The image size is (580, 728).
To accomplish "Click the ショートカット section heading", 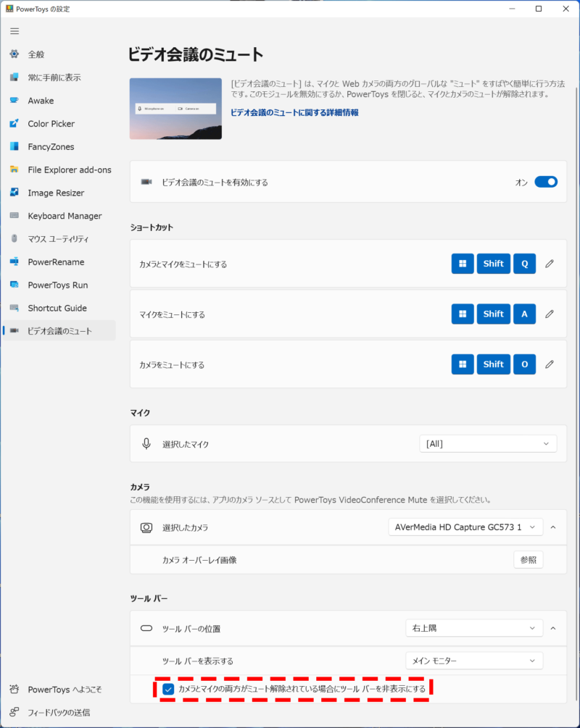I will (152, 227).
